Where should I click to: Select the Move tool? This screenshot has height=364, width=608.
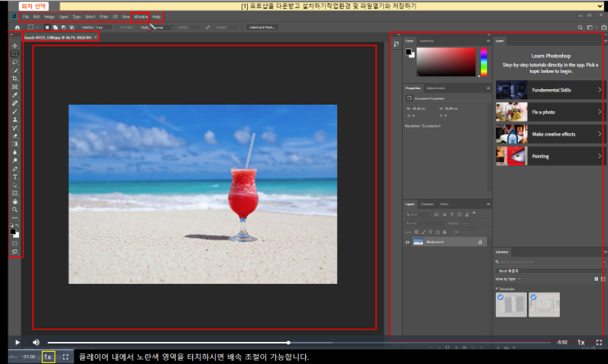point(15,46)
